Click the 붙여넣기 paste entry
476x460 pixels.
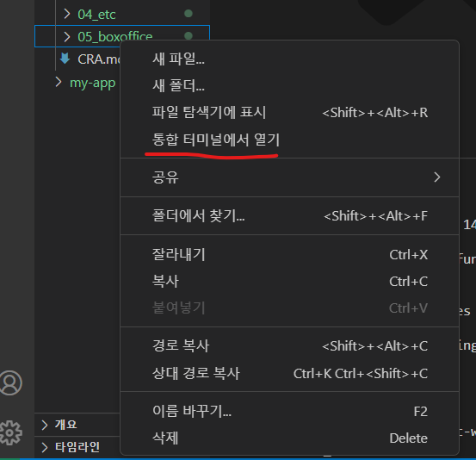(289, 308)
